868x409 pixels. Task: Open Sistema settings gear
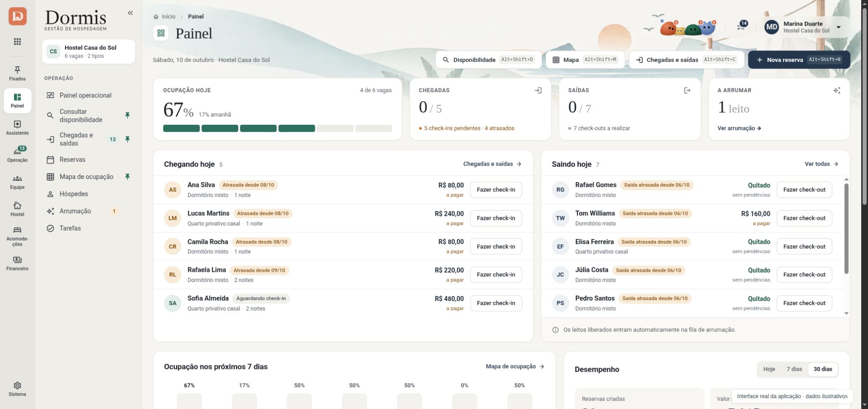click(x=17, y=389)
